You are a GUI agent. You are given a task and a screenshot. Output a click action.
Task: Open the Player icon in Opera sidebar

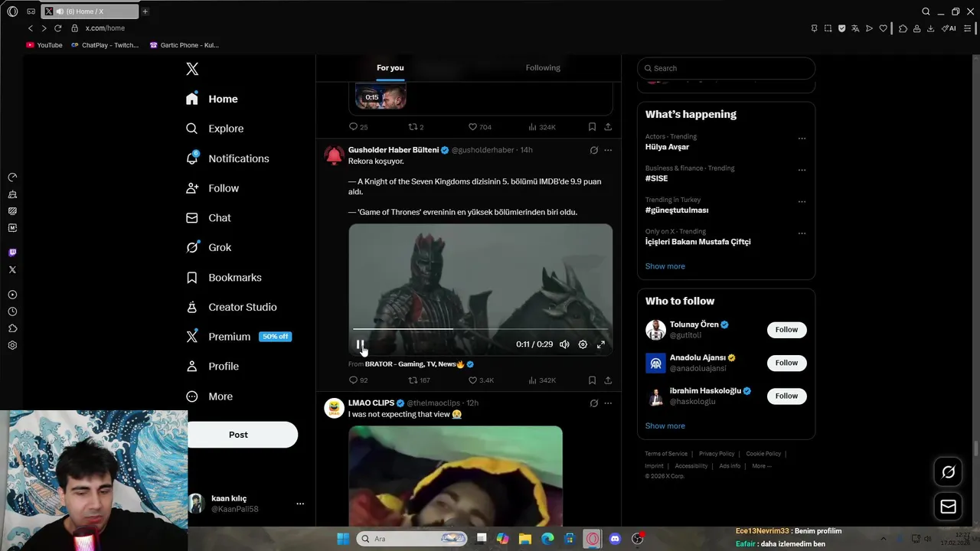12,295
